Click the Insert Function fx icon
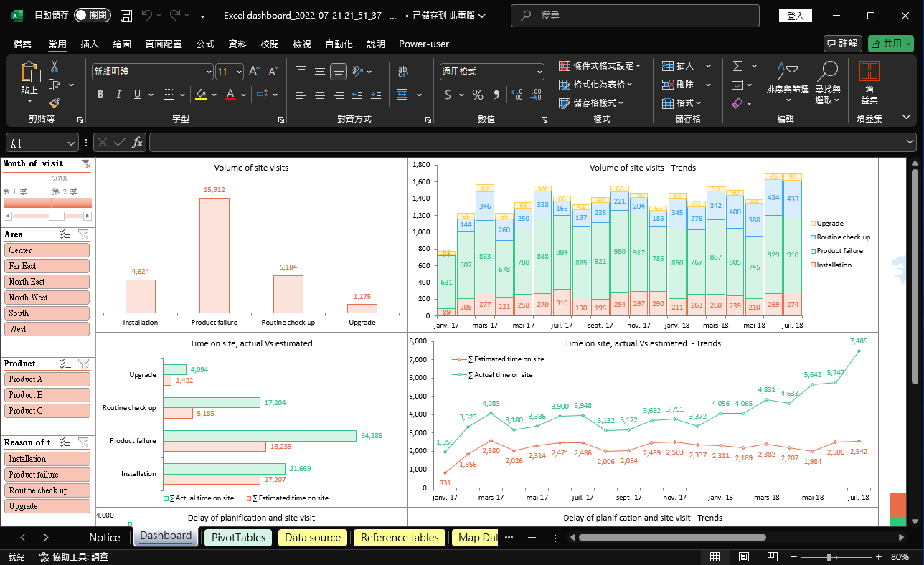The height and width of the screenshot is (565, 924). pyautogui.click(x=136, y=142)
